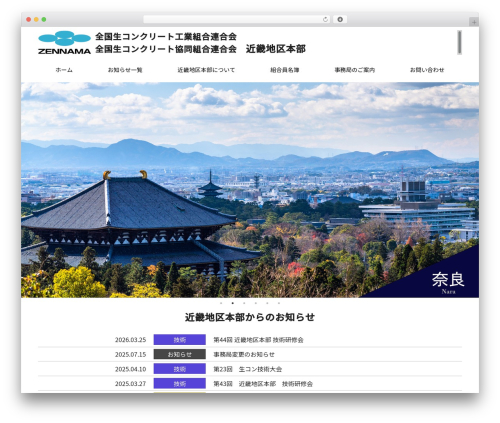Select the second slider dot
Viewport: 500px width, 423px height.
point(233,303)
